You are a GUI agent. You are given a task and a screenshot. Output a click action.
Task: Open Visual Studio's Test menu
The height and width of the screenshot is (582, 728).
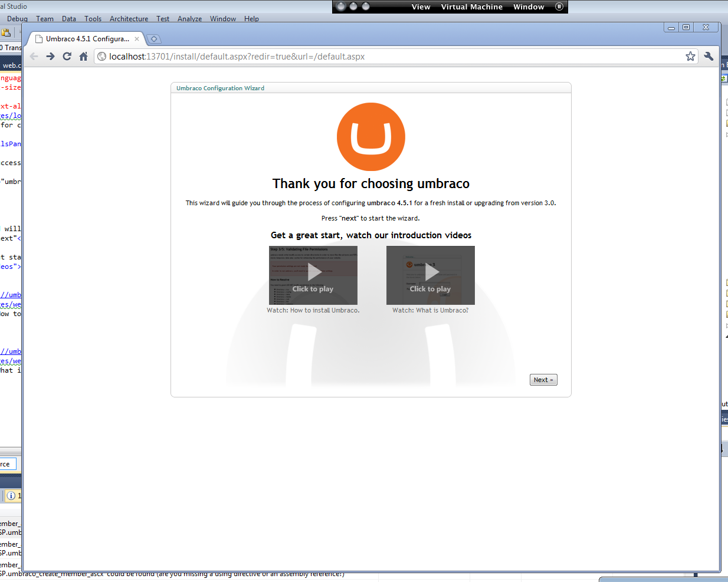[x=163, y=19]
